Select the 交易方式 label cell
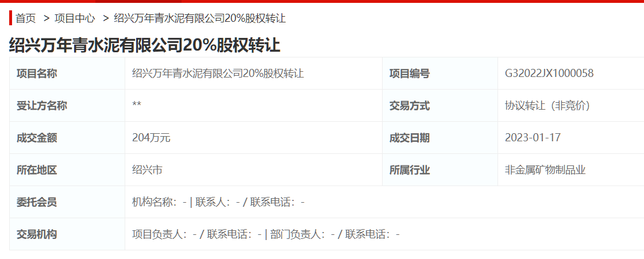 click(410, 106)
